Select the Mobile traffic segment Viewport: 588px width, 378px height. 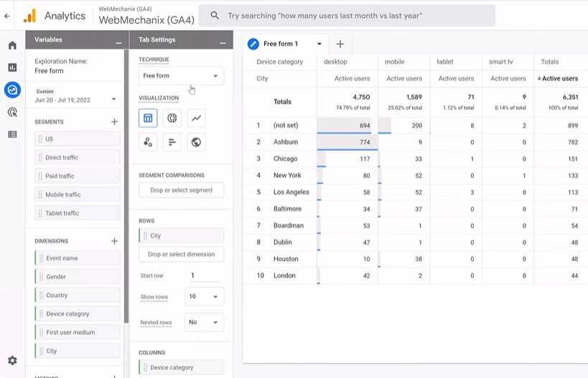coord(78,194)
